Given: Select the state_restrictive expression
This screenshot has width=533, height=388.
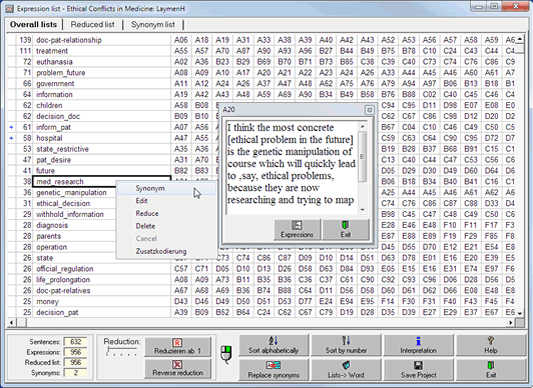Looking at the screenshot, I should [x=102, y=149].
